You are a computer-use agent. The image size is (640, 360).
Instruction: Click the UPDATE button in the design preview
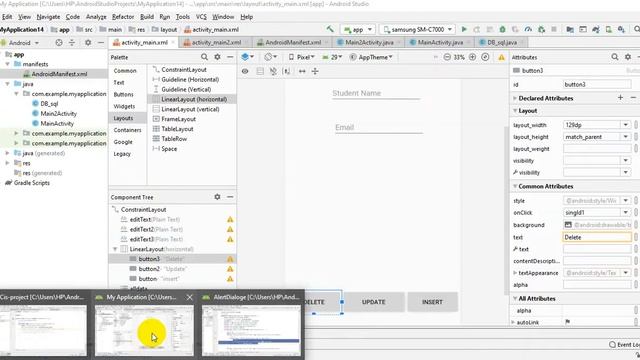pyautogui.click(x=374, y=302)
